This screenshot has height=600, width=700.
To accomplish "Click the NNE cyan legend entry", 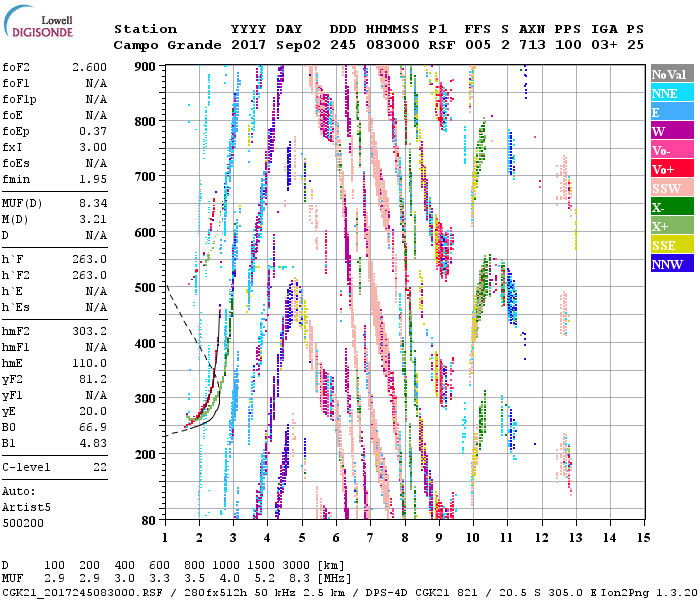I will pyautogui.click(x=668, y=94).
